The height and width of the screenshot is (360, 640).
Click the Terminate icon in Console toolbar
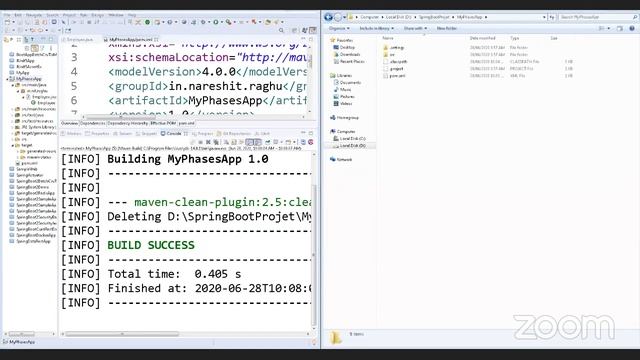tap(200, 142)
